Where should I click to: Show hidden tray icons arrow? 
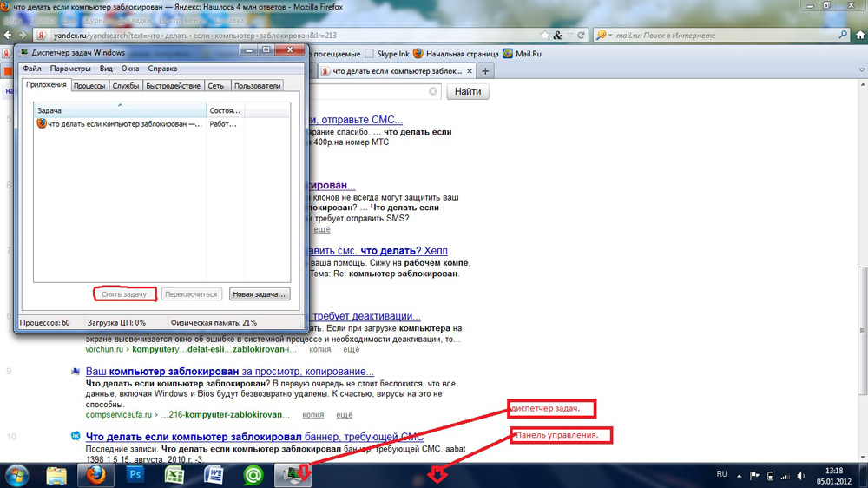click(x=739, y=476)
